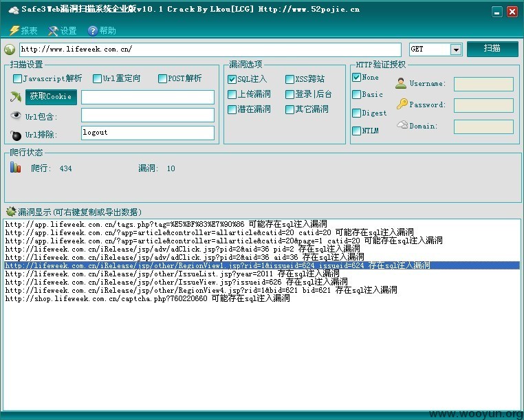Click the Password input field
The image size is (524, 420).
point(483,105)
